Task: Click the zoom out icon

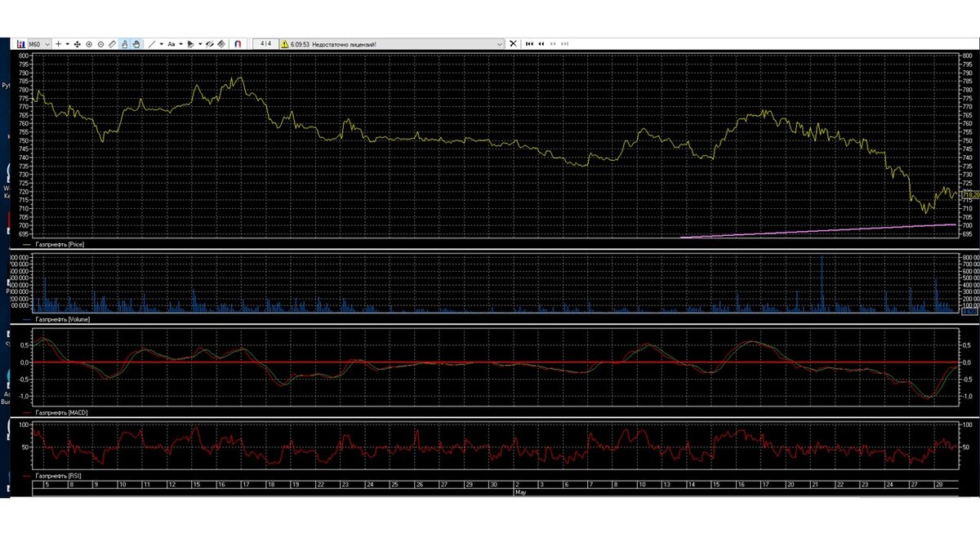Action: point(101,44)
